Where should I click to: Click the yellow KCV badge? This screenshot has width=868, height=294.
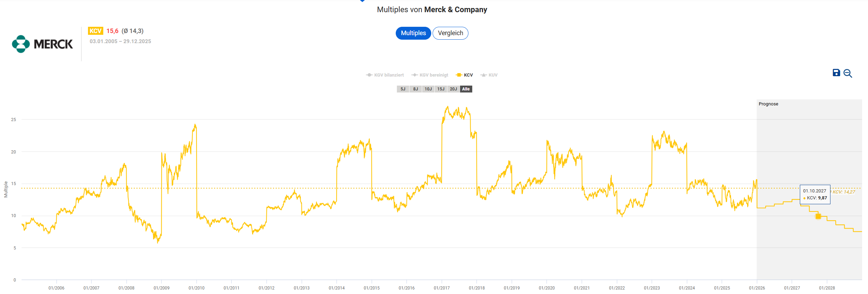point(95,31)
